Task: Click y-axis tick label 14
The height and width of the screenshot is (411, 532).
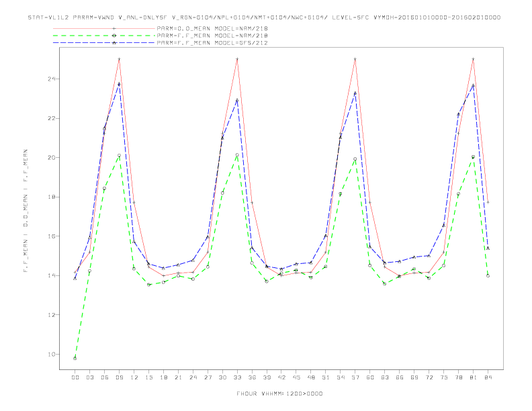Action: (x=51, y=275)
